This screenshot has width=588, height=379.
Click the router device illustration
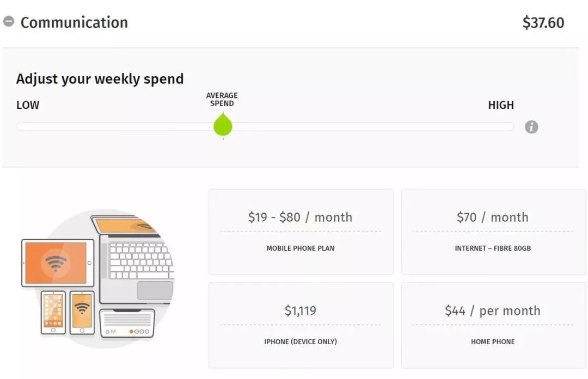pos(127,323)
